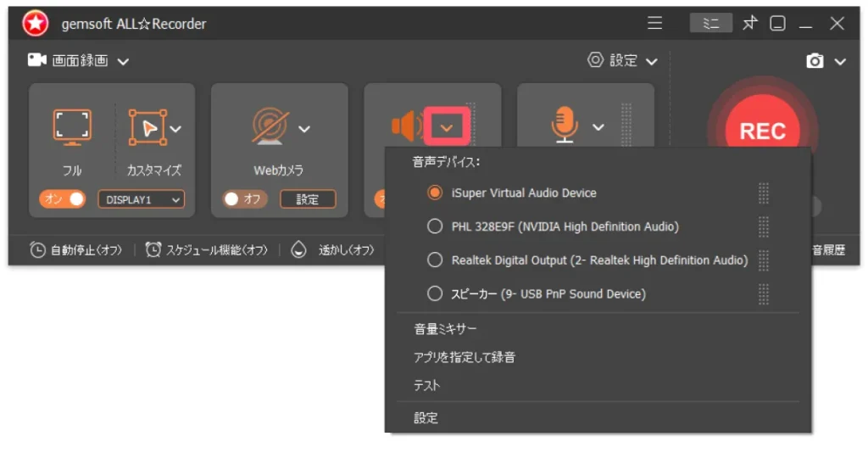This screenshot has height=453, width=868.
Task: Select PHL 328E9F NVIDIA audio device
Action: point(435,226)
